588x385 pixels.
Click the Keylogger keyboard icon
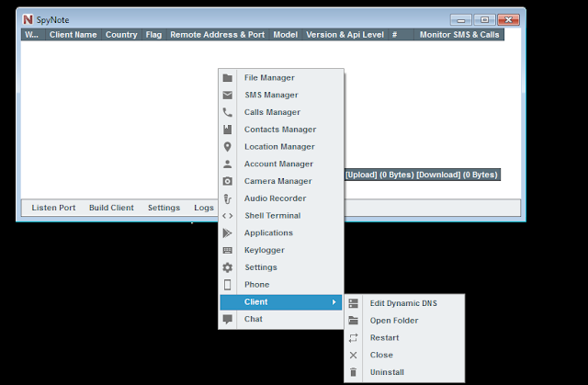coord(227,251)
